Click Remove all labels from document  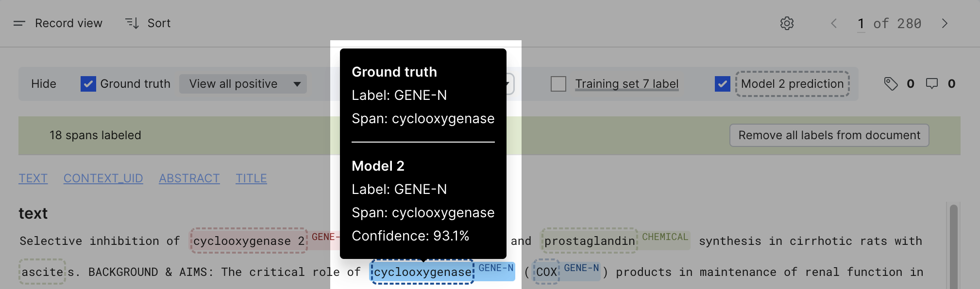829,135
